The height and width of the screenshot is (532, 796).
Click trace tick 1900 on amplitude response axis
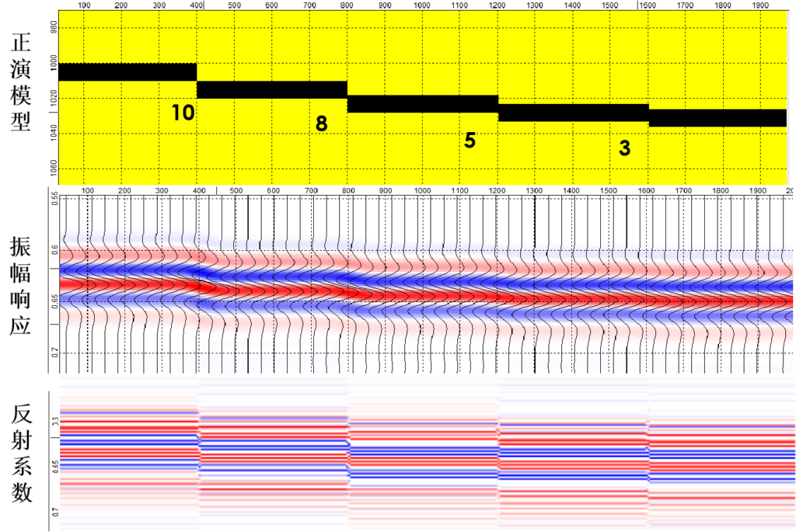[758, 191]
